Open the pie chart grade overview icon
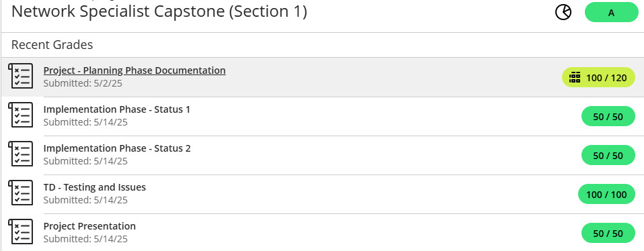644x251 pixels. coord(563,12)
